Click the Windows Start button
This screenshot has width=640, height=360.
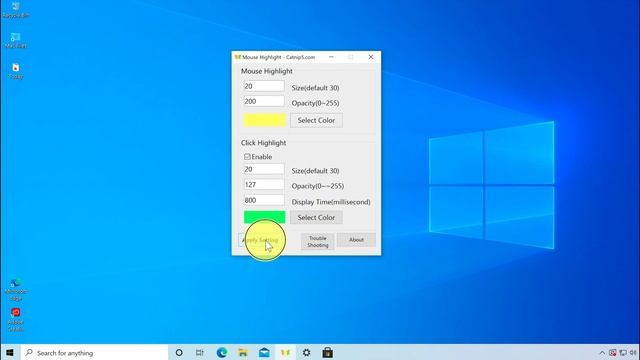pos(10,353)
